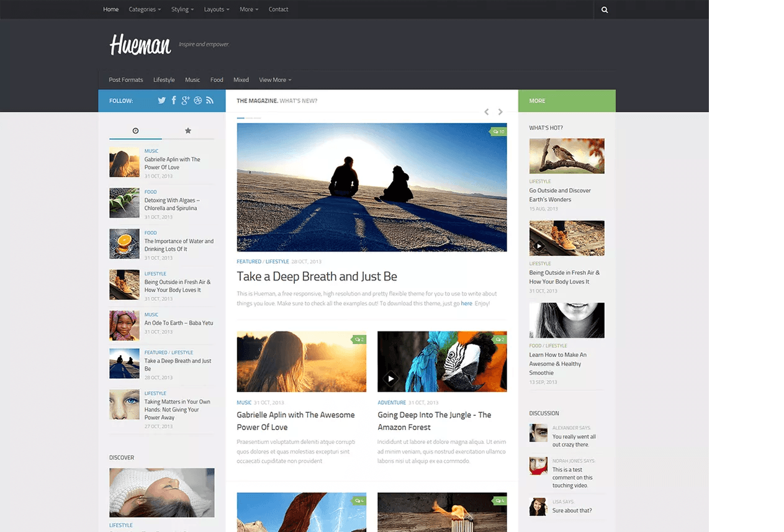Click burning matches post image

[442, 512]
